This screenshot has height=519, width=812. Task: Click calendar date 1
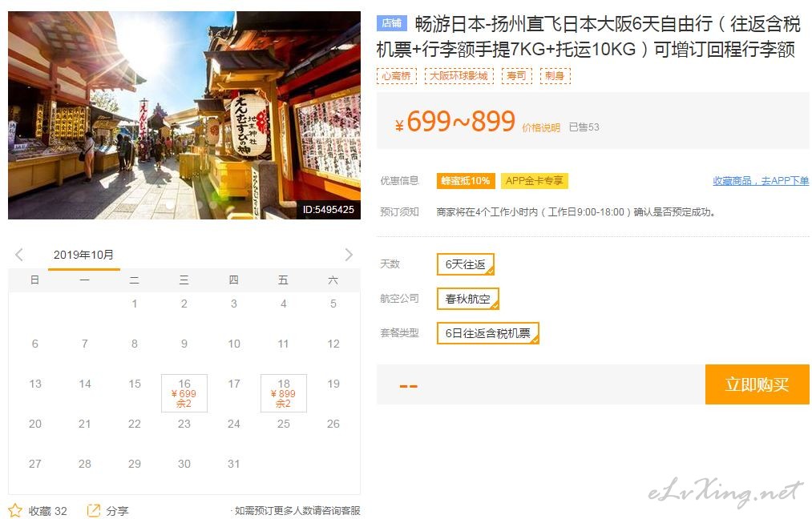pos(135,304)
